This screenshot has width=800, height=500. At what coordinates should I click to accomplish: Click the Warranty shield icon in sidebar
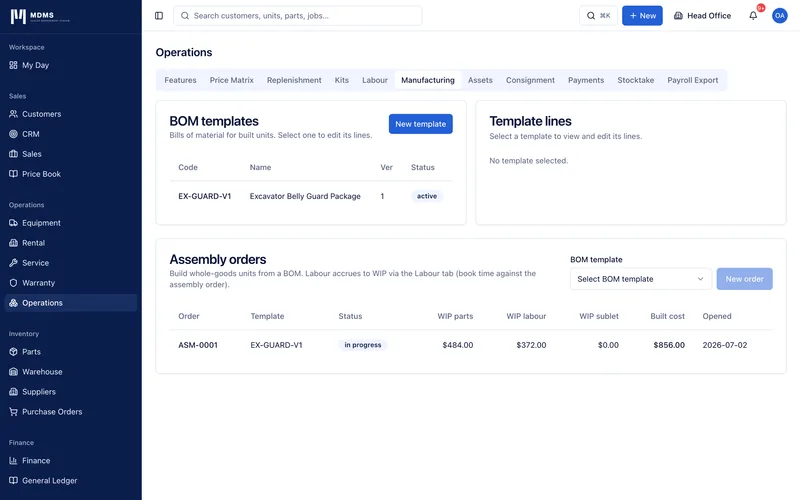pos(13,283)
